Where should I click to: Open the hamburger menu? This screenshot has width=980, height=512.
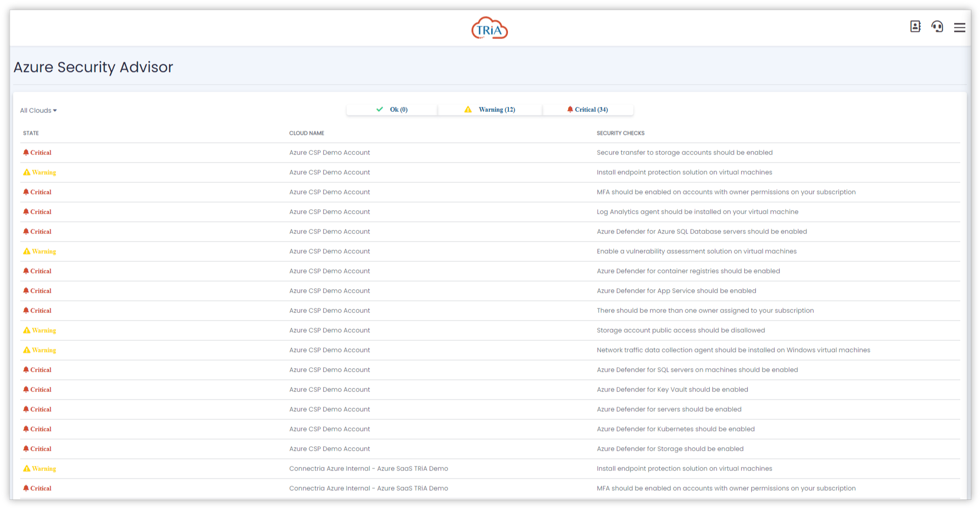(x=959, y=27)
